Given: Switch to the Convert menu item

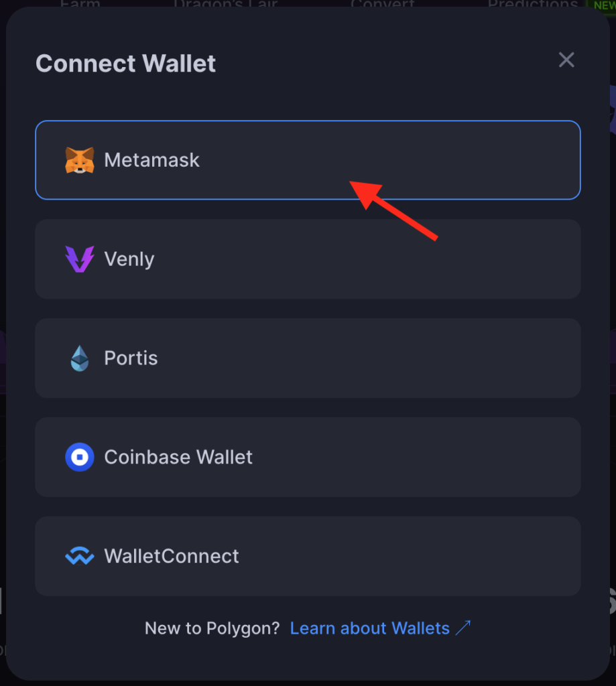Looking at the screenshot, I should click(382, 4).
